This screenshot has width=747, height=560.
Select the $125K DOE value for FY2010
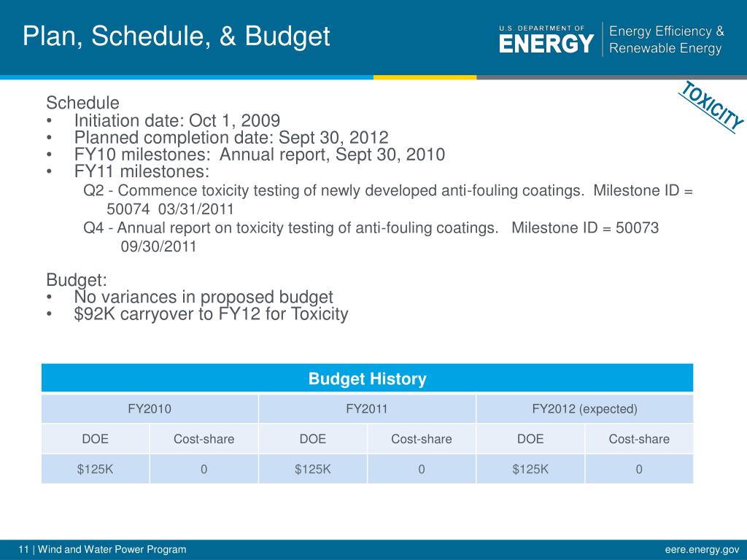coord(96,469)
